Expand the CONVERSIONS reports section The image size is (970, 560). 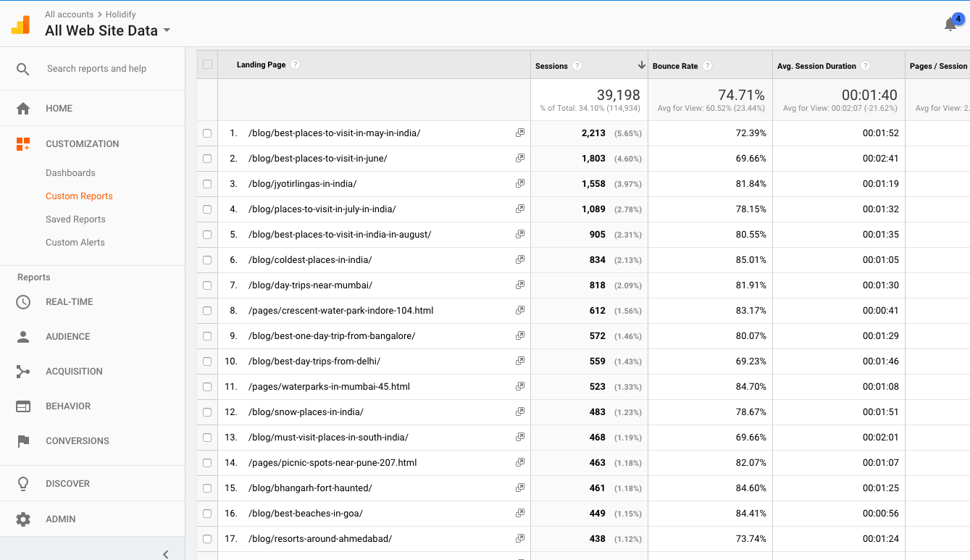click(78, 441)
